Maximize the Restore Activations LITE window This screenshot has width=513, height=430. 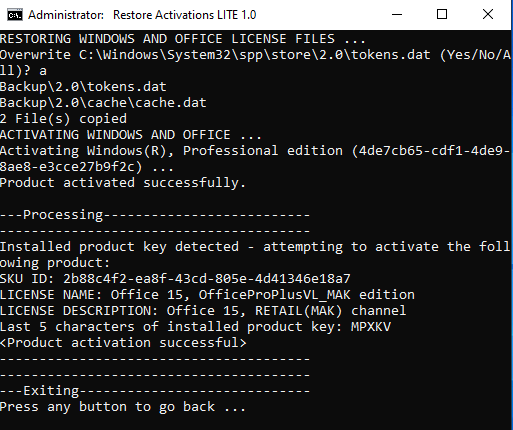point(442,14)
